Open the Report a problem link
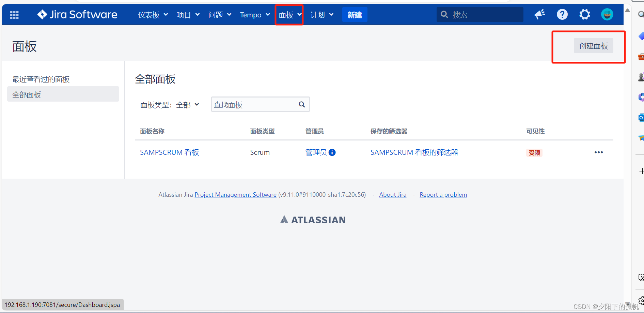The width and height of the screenshot is (644, 313). [443, 195]
